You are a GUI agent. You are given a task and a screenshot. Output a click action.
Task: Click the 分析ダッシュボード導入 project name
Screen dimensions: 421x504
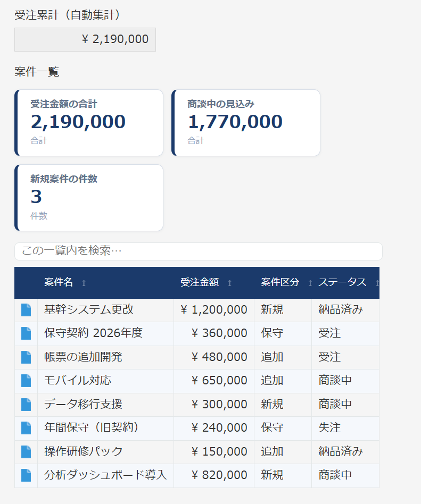[x=105, y=475]
